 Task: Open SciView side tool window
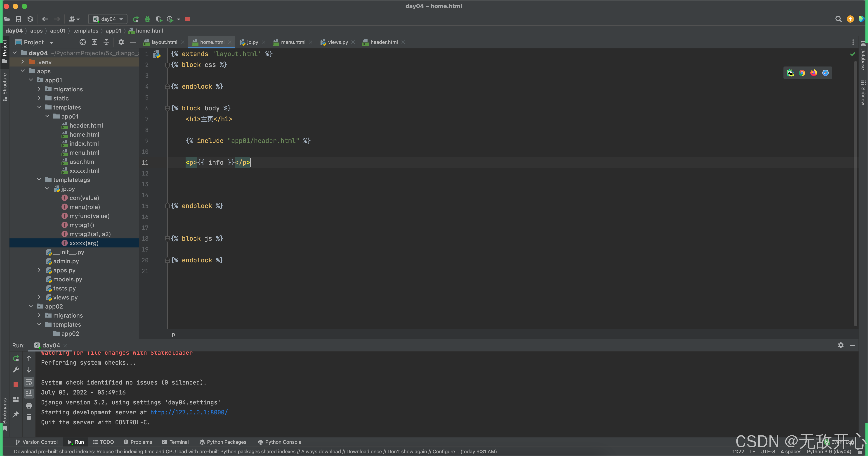coord(863,93)
